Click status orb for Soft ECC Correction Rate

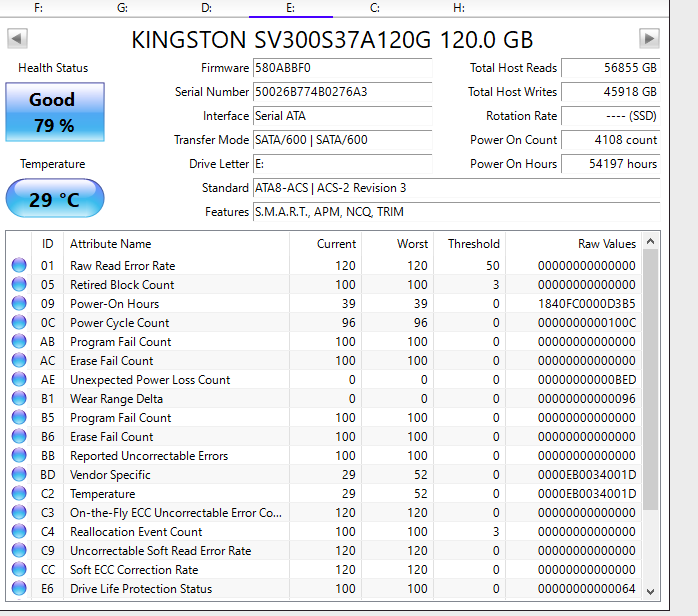19,570
